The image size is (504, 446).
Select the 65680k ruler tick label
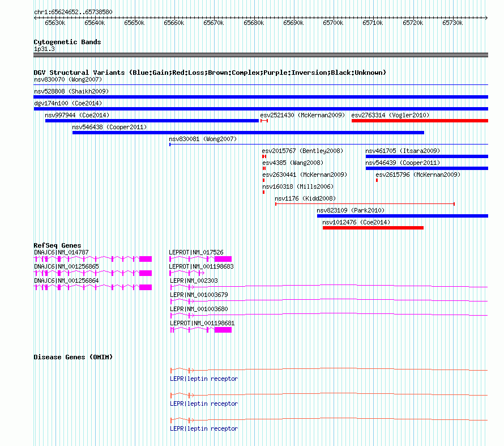click(x=254, y=23)
